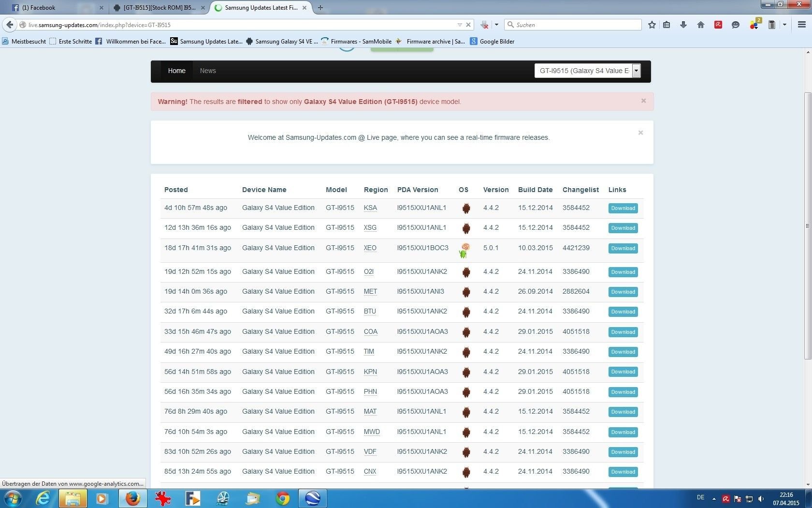812x508 pixels.
Task: Open the Firmwares - SamMobile bookmark
Action: (x=356, y=42)
